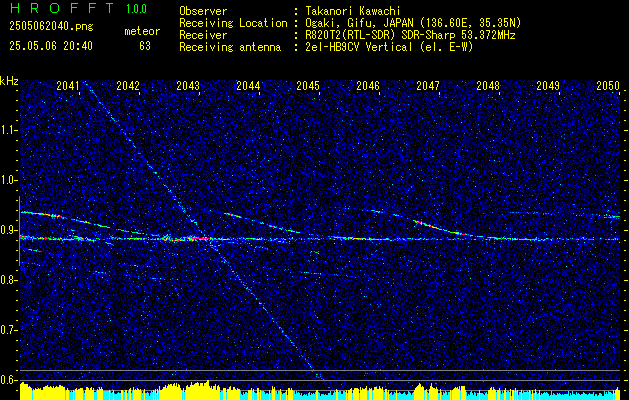629x400 pixels.
Task: Click receiver R820T2(RTL-SDR) SDR-Sharp 53.372MHz
Action: pyautogui.click(x=410, y=35)
